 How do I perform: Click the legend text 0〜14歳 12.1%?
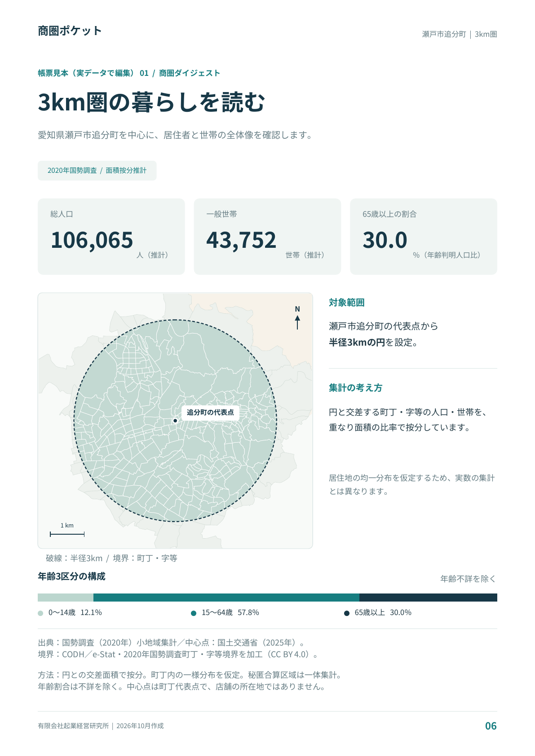75,613
